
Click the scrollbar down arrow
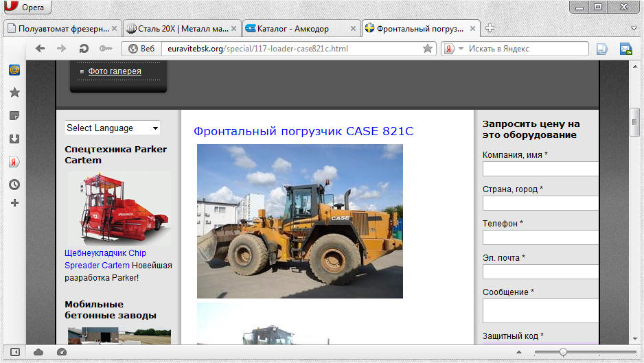click(635, 339)
